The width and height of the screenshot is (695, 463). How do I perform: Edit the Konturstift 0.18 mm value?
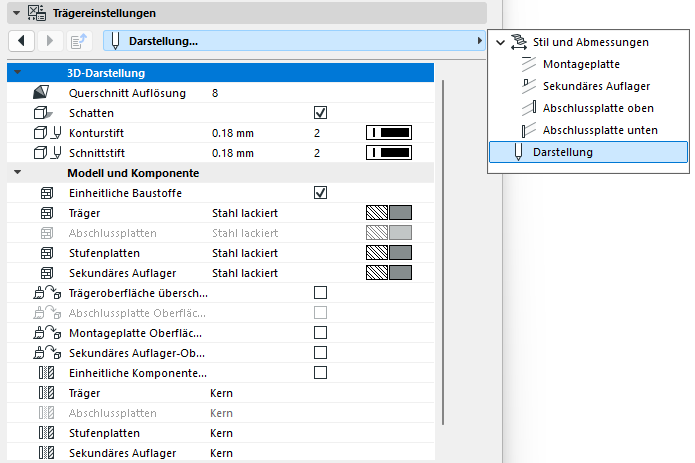pos(233,133)
